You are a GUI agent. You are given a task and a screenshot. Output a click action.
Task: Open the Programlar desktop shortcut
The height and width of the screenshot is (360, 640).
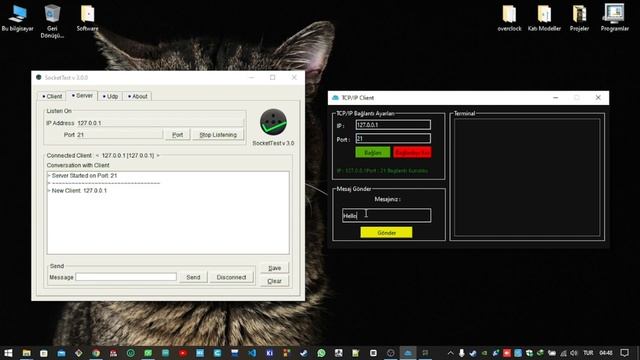pyautogui.click(x=614, y=18)
